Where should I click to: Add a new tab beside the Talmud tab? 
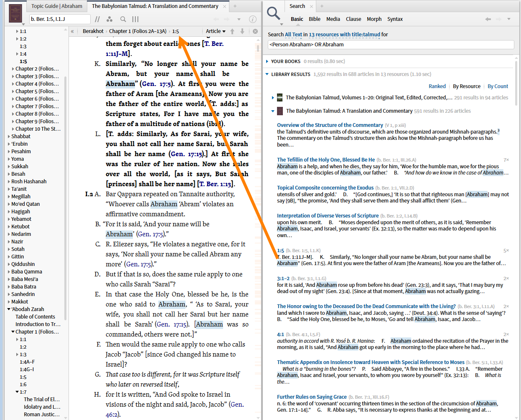pyautogui.click(x=235, y=6)
